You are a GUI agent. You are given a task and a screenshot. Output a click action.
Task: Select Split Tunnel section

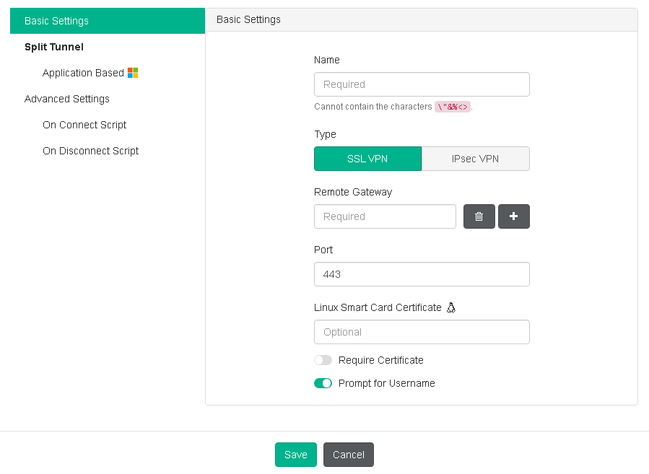click(54, 47)
